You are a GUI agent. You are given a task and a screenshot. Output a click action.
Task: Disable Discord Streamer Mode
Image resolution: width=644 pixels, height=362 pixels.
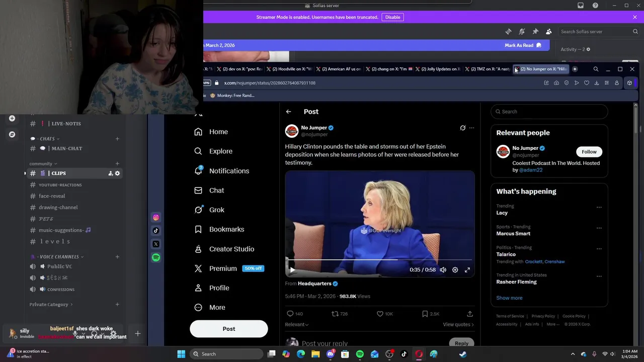click(x=392, y=17)
